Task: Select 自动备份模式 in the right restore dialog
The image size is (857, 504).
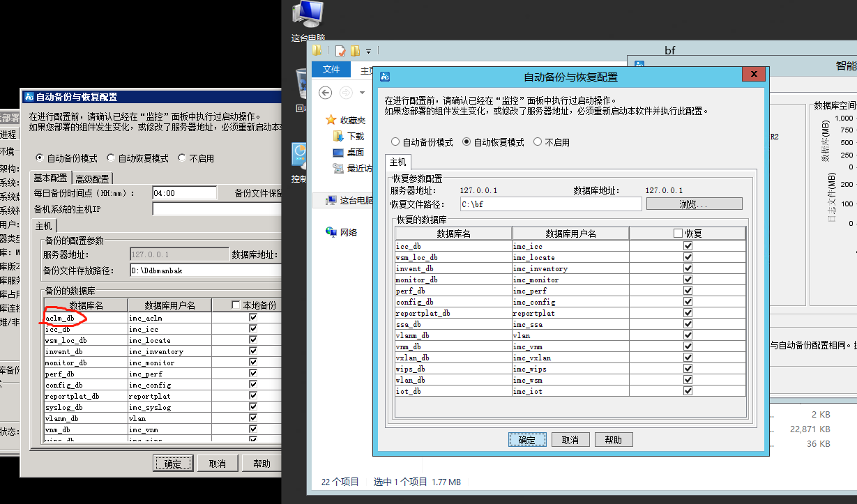Action: pos(423,142)
